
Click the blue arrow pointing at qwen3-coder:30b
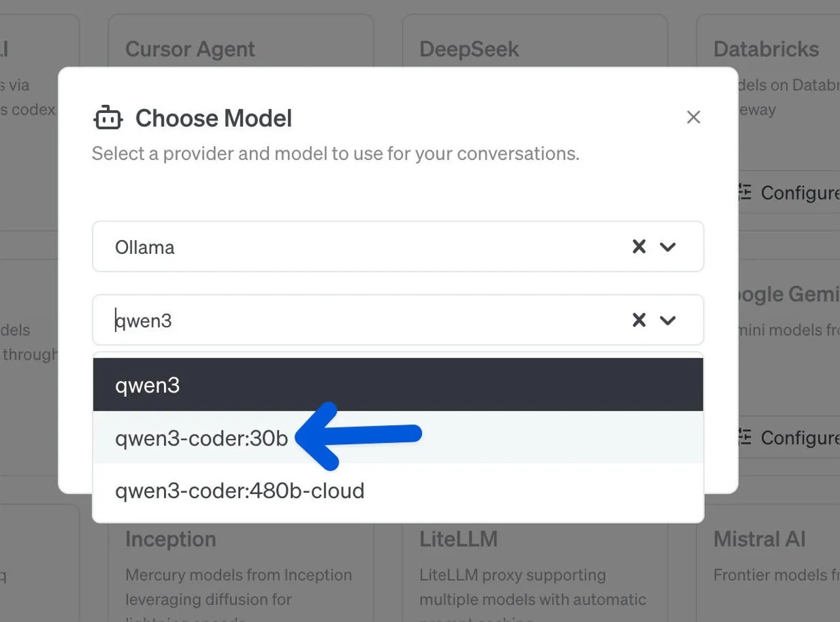358,434
